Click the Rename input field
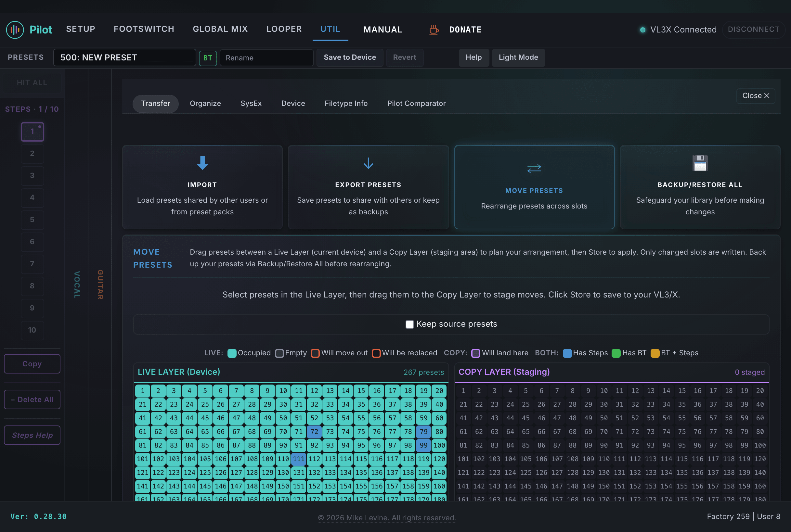791x532 pixels. 266,58
